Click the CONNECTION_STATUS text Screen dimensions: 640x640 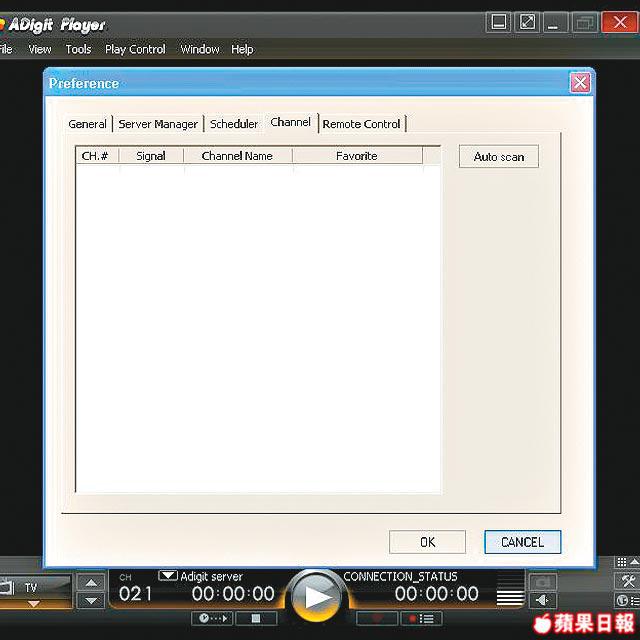(x=400, y=576)
